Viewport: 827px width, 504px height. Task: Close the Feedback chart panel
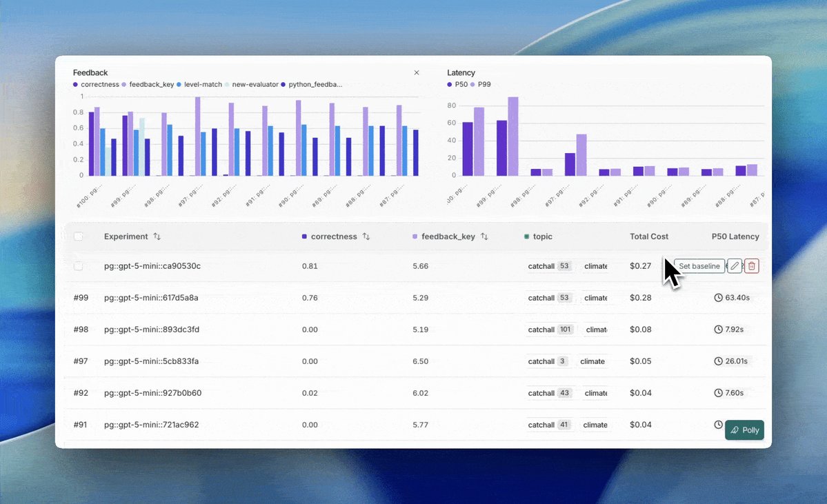(417, 72)
